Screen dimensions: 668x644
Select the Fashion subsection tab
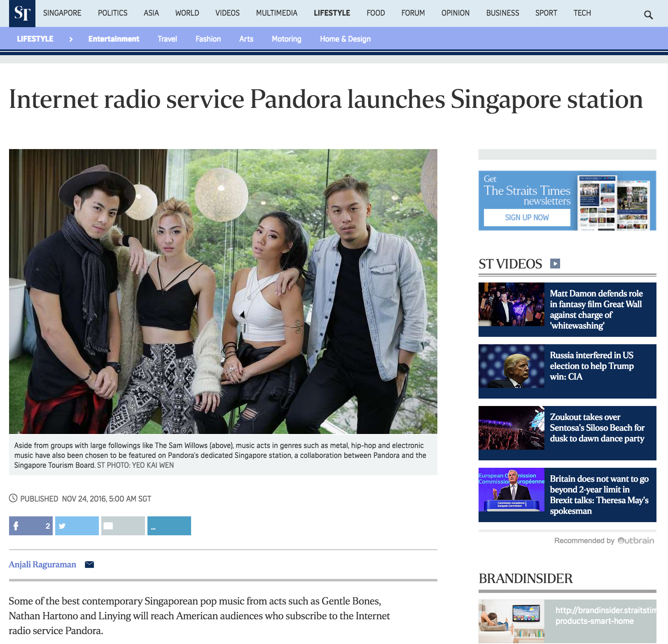point(208,39)
